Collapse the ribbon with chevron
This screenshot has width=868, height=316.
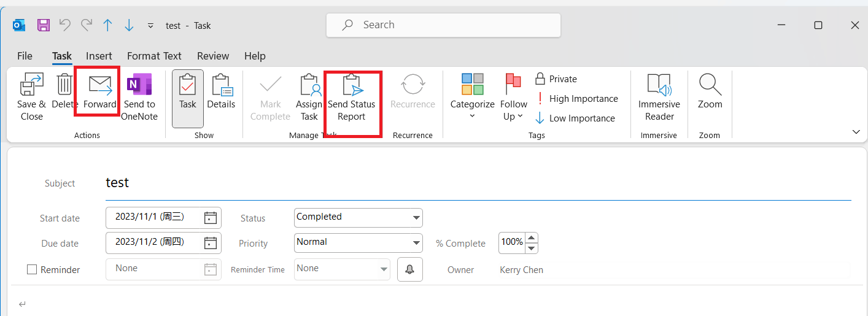pyautogui.click(x=856, y=132)
